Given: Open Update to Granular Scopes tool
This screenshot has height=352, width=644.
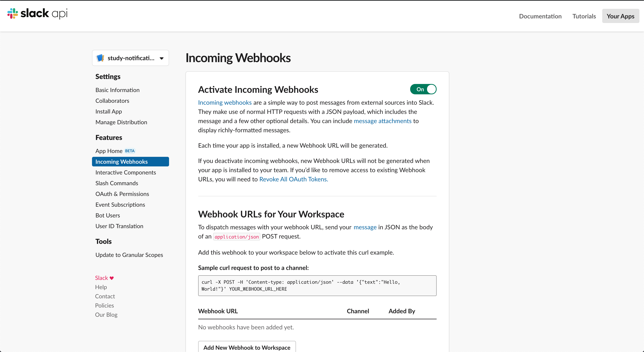Looking at the screenshot, I should 129,255.
